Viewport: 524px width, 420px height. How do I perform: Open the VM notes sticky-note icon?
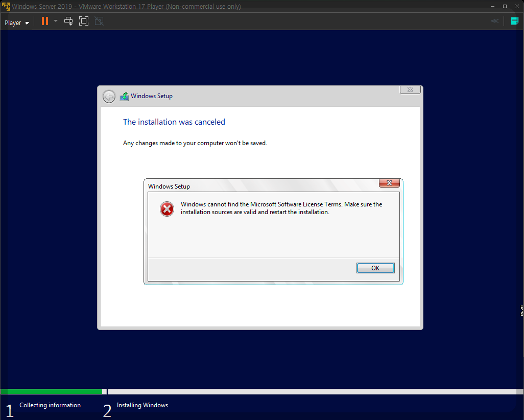(x=514, y=21)
